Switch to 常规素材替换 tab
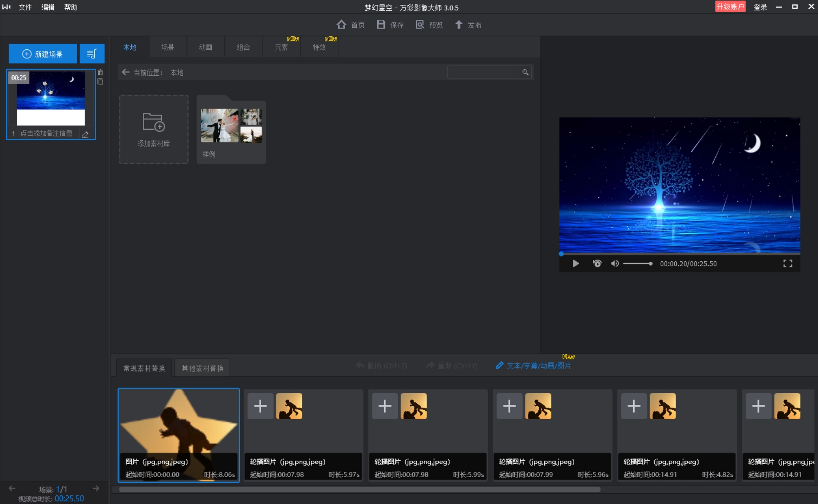The height and width of the screenshot is (504, 818). 144,368
